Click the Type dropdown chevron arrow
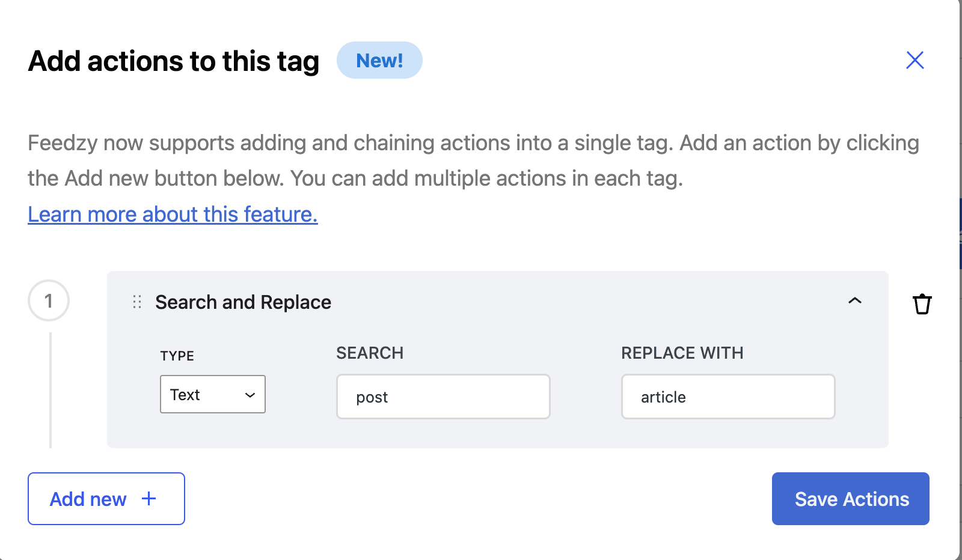The width and height of the screenshot is (962, 560). click(250, 395)
